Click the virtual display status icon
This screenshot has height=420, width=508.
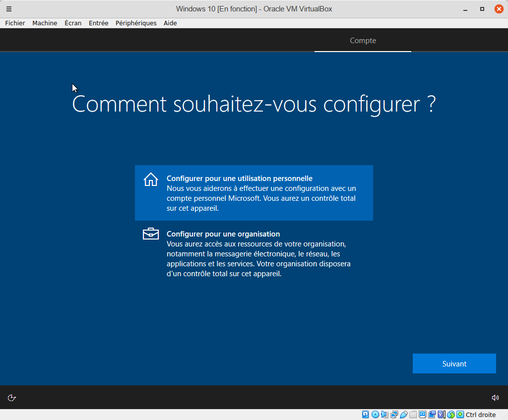point(422,415)
